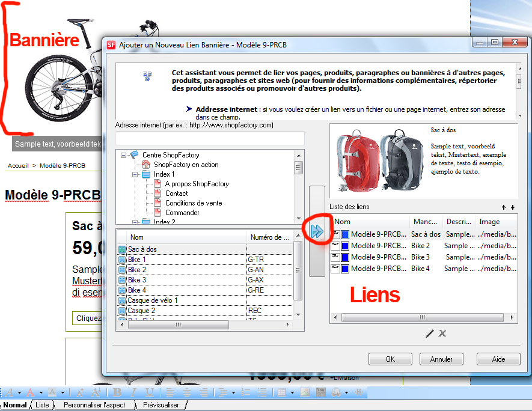Collapse the Index 1 tree node
The image size is (532, 411).
click(x=135, y=174)
